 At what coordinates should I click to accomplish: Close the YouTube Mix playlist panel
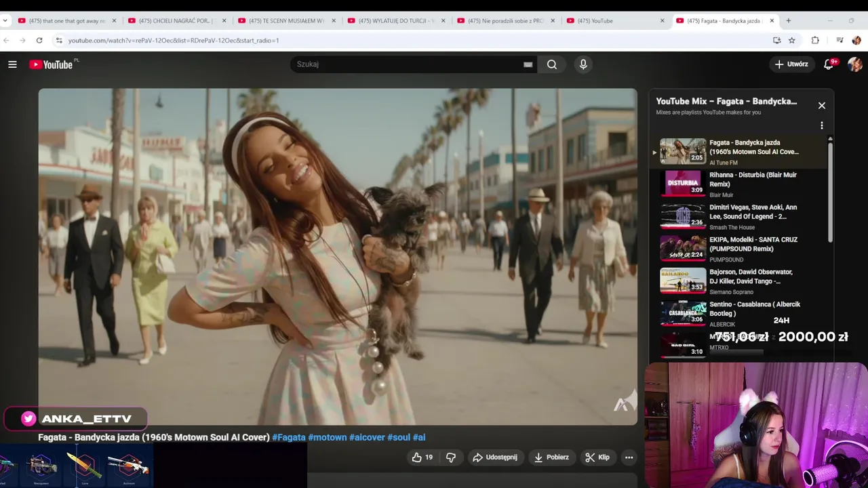click(x=821, y=106)
